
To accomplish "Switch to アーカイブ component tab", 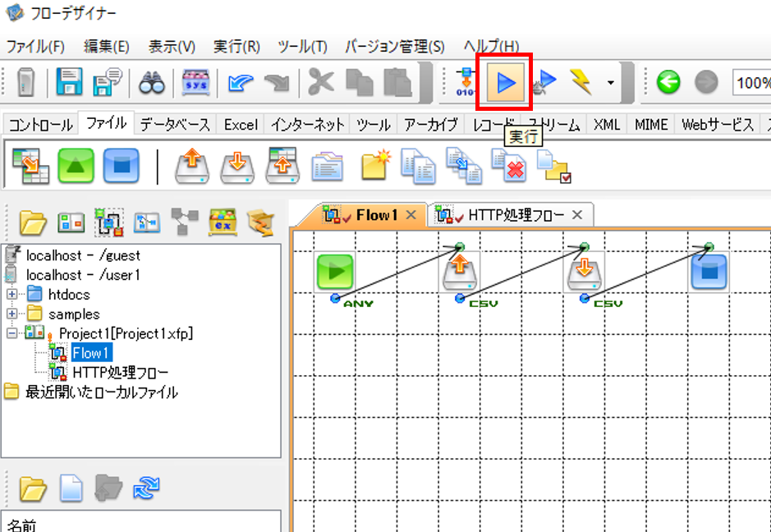I will [x=431, y=125].
